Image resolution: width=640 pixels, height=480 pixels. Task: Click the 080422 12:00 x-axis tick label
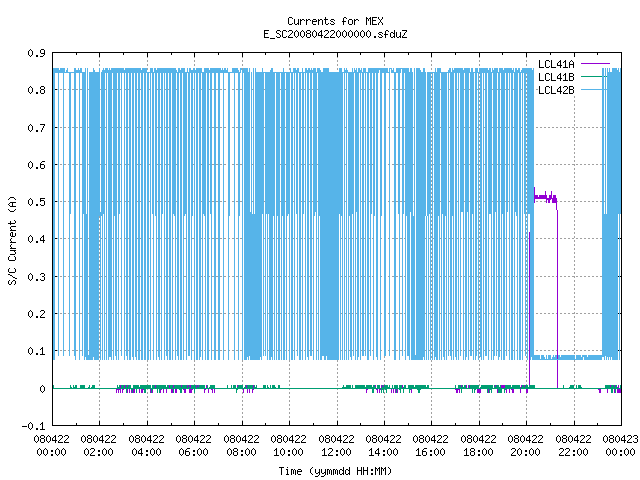point(336,446)
